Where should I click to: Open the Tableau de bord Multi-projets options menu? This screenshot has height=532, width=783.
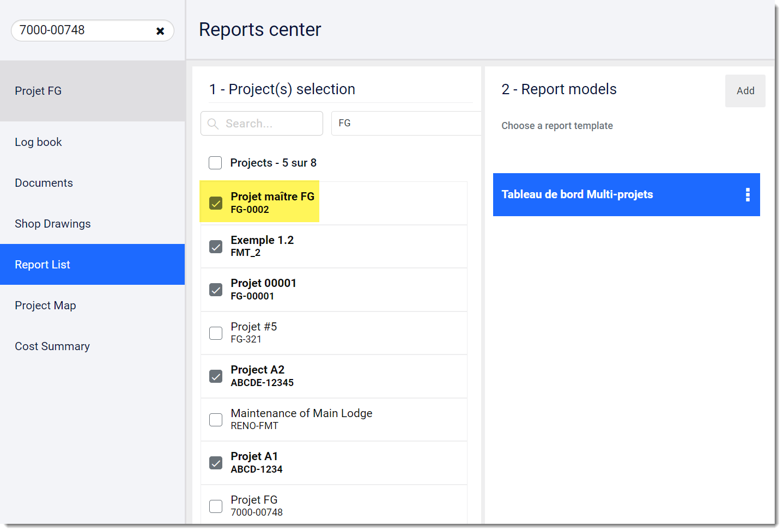click(x=747, y=195)
